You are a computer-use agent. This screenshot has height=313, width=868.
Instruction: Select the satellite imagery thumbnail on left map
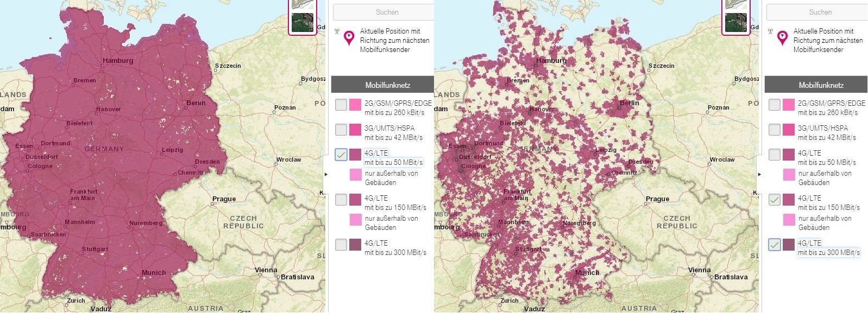click(x=302, y=22)
